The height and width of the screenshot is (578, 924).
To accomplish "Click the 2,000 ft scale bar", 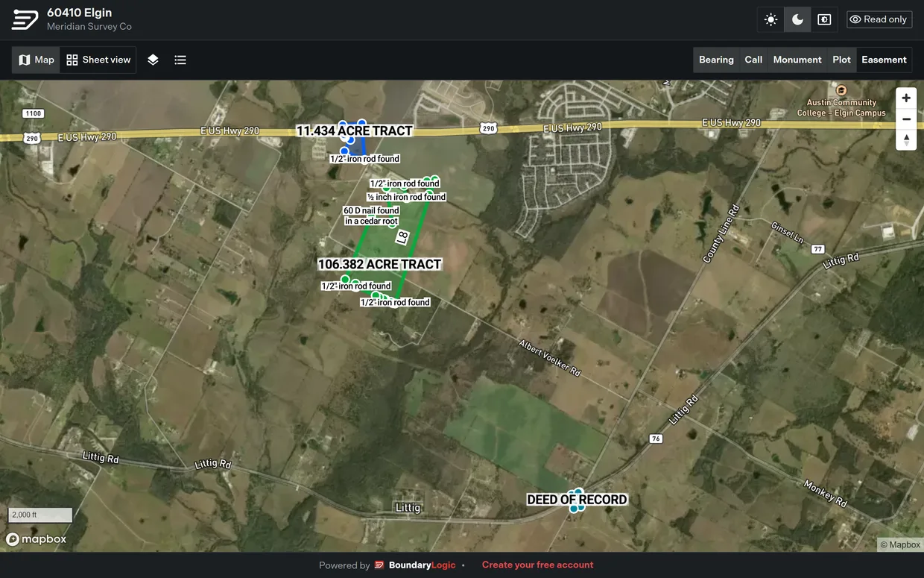I will (x=40, y=515).
